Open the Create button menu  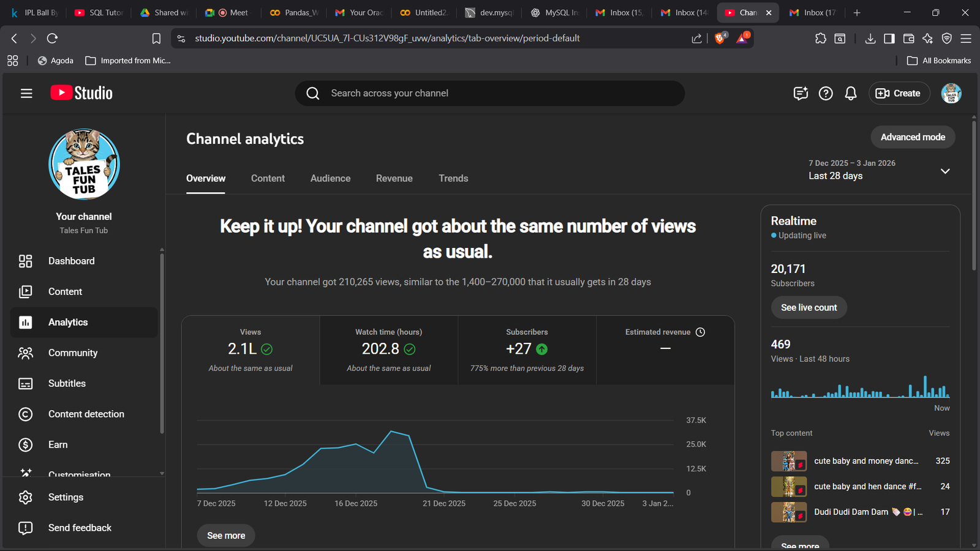click(899, 93)
